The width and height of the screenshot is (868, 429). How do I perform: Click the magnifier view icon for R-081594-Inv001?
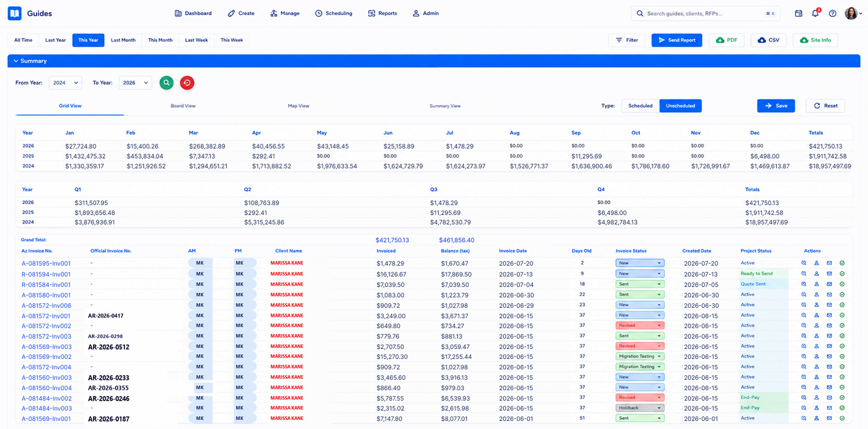[804, 273]
